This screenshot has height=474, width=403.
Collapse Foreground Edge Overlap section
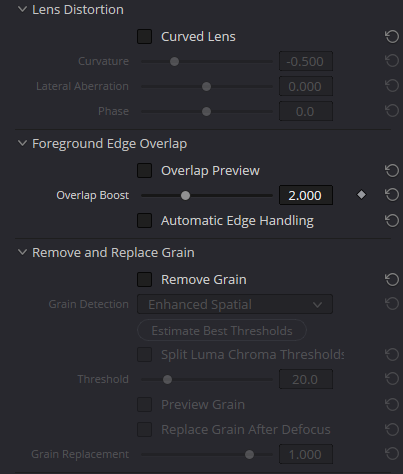tap(22, 143)
